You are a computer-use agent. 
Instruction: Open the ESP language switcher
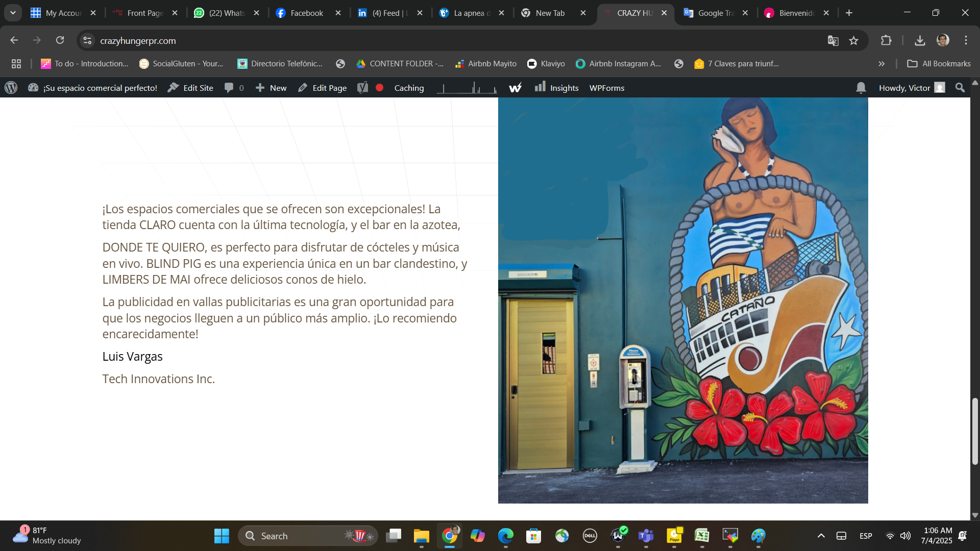point(866,536)
